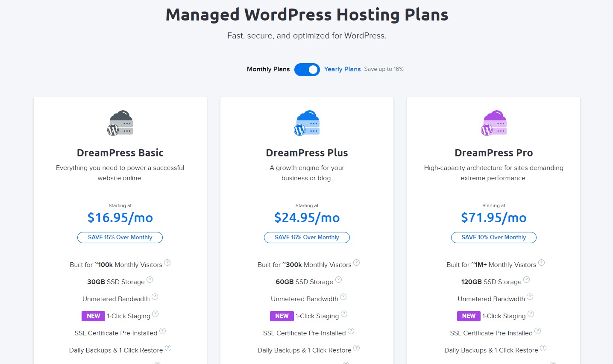Click the 'Save up to 16%' text
This screenshot has width=613, height=364.
coord(384,69)
